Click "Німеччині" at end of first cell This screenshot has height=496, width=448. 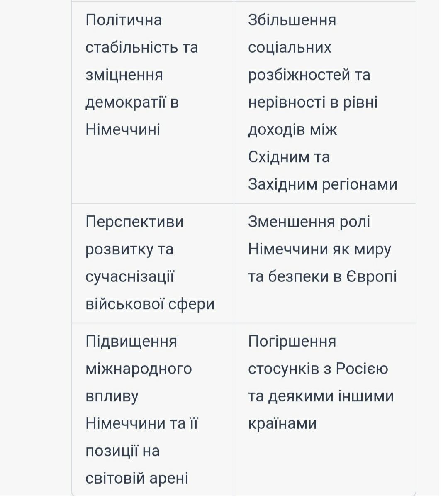(x=123, y=129)
